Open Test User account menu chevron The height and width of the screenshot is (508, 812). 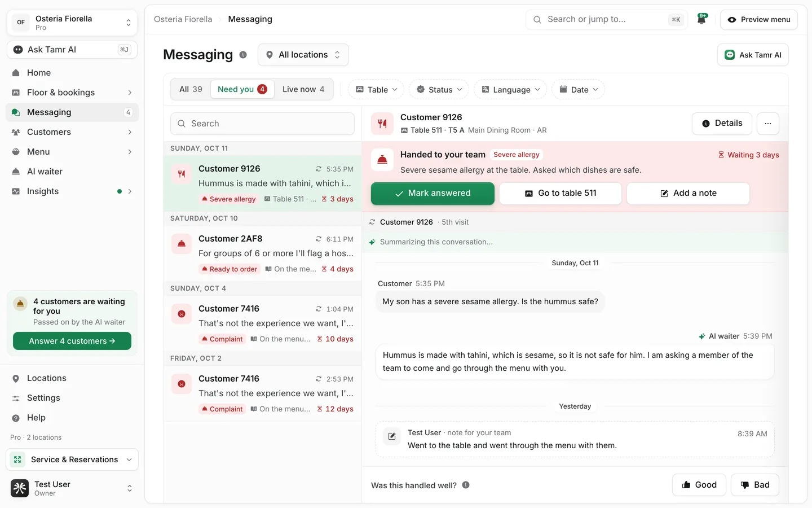click(x=130, y=488)
